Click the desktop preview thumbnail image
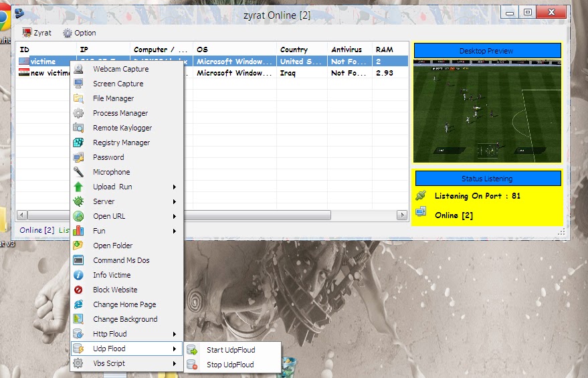This screenshot has width=588, height=378. coord(487,110)
